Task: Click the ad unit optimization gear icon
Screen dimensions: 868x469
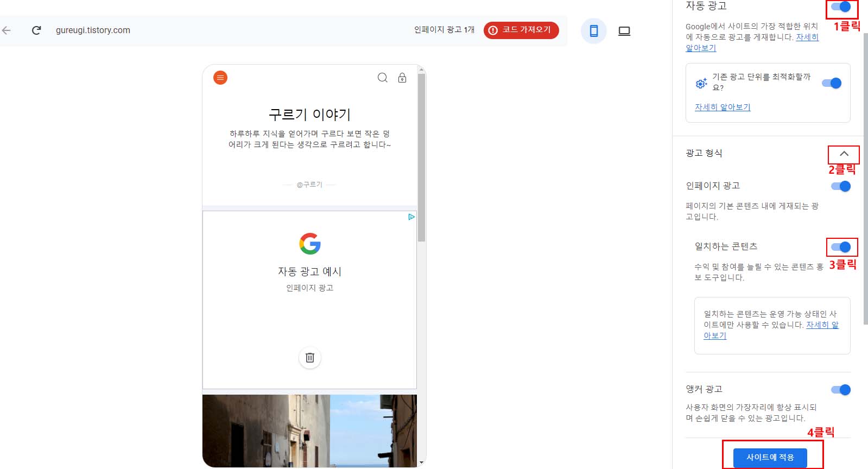Action: [x=701, y=83]
